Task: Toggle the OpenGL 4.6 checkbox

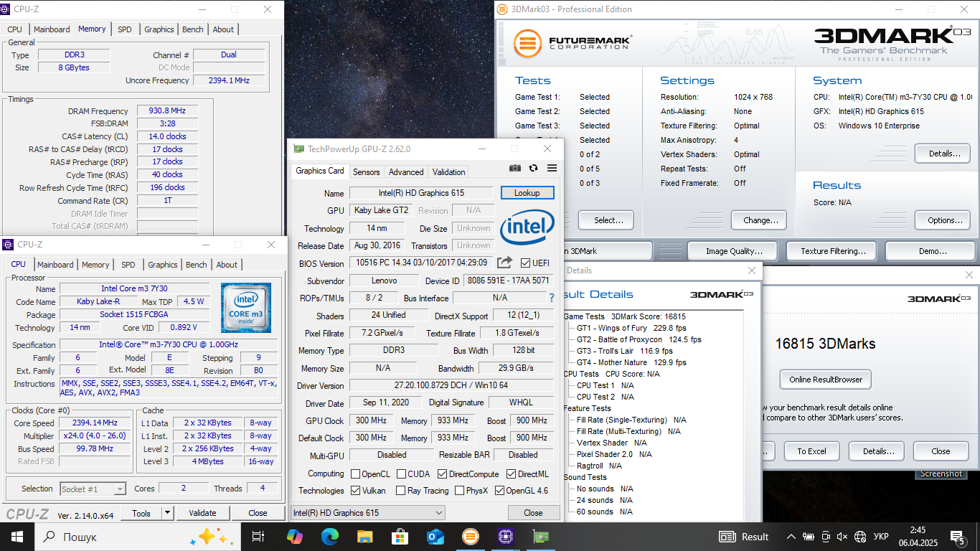Action: (499, 491)
